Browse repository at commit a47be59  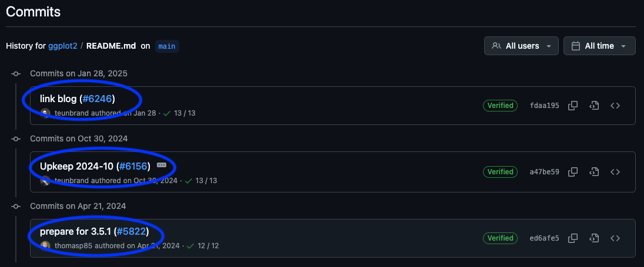click(x=615, y=172)
